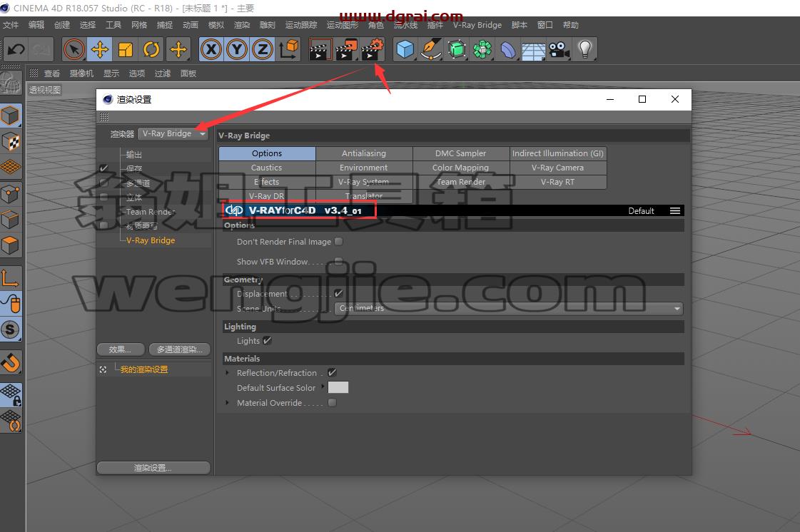Select V-Ray Bridge in settings list
The image size is (800, 532).
[x=151, y=240]
